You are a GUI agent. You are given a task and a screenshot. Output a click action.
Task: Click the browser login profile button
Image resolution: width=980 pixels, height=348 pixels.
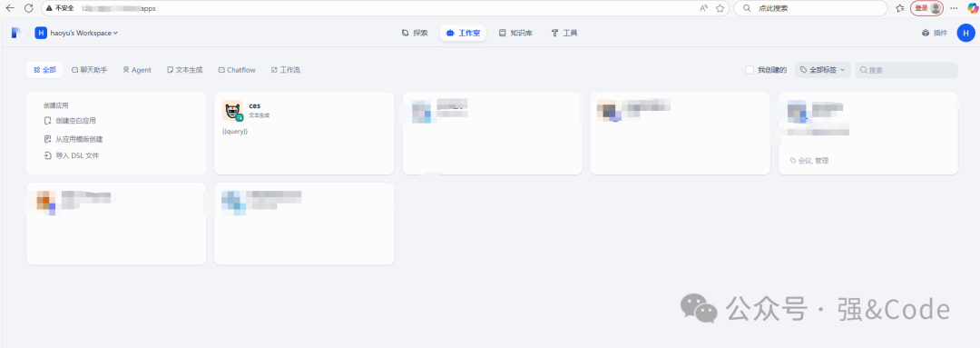pyautogui.click(x=926, y=8)
